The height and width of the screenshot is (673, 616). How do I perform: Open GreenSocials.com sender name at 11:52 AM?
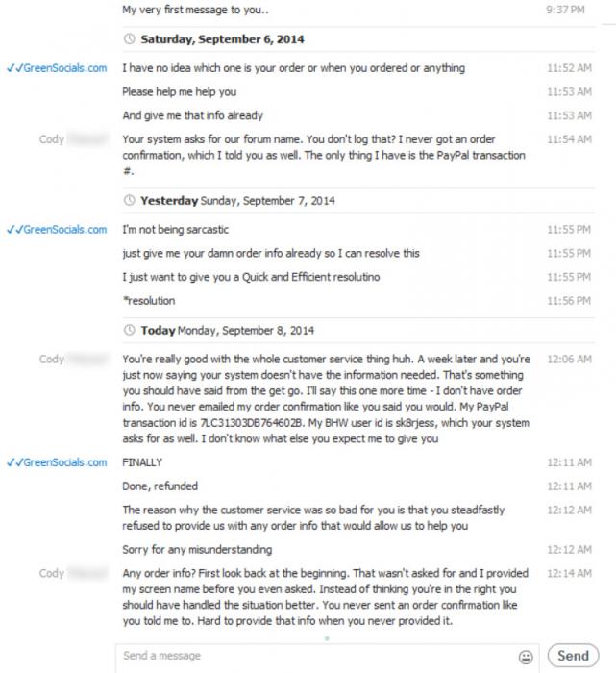(57, 68)
